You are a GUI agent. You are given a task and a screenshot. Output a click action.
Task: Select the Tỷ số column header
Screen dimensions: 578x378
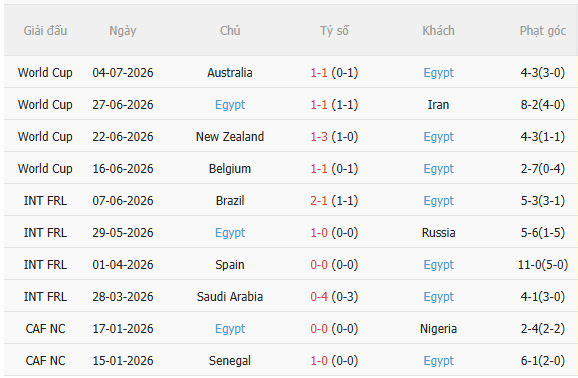(334, 31)
